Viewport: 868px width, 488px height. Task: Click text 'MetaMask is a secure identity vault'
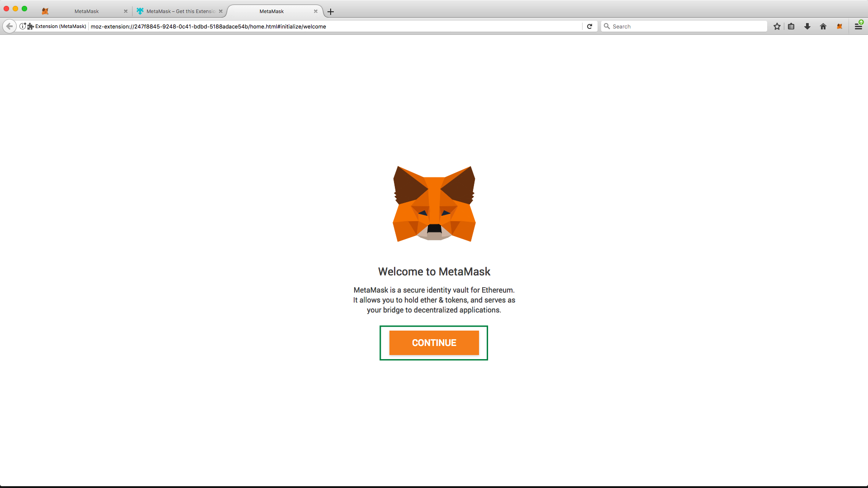click(411, 290)
